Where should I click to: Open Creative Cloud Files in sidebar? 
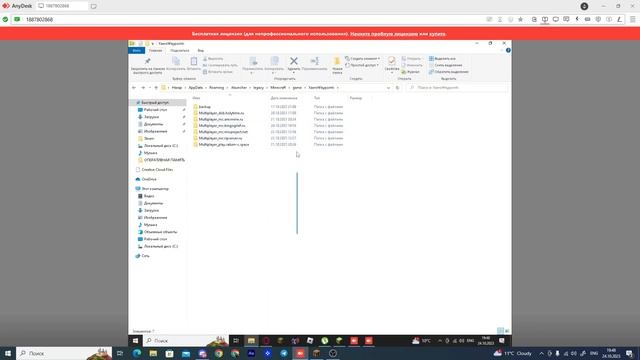pos(157,169)
